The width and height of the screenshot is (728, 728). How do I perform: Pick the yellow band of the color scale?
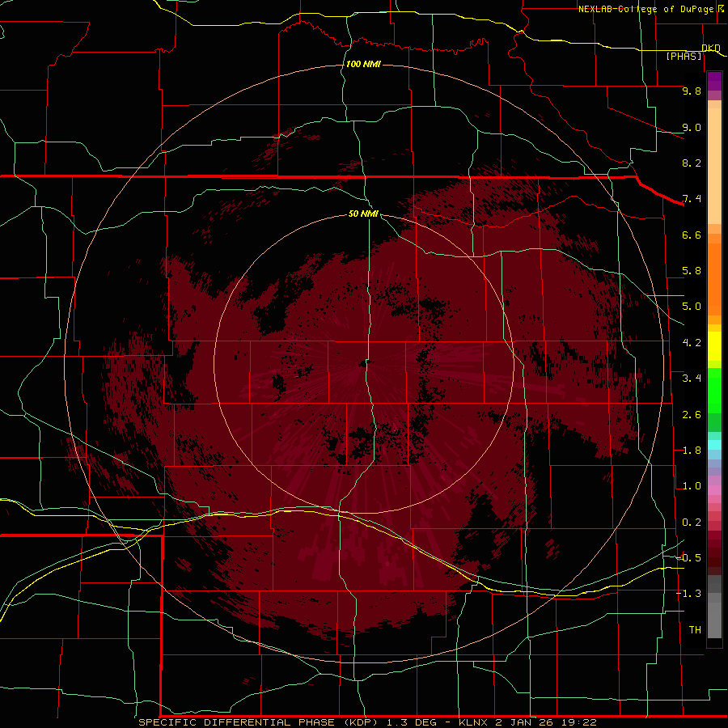(714, 346)
